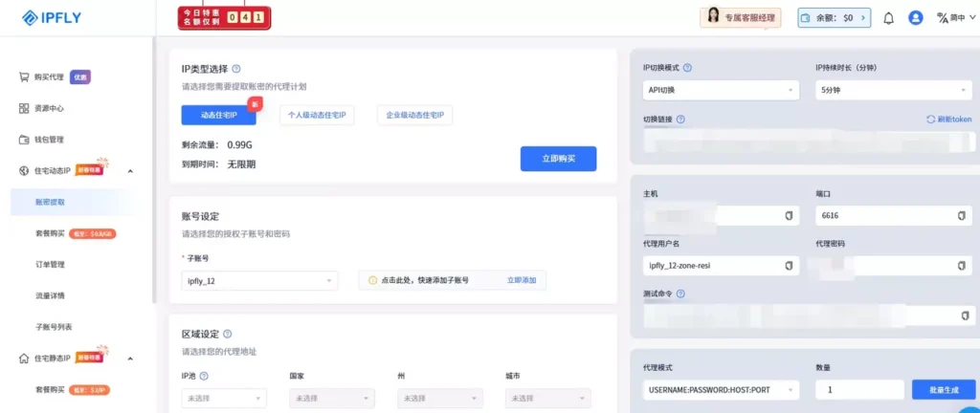The height and width of the screenshot is (413, 980).
Task: Select the 企业级动态住宅IP plan tab
Action: [x=415, y=116]
